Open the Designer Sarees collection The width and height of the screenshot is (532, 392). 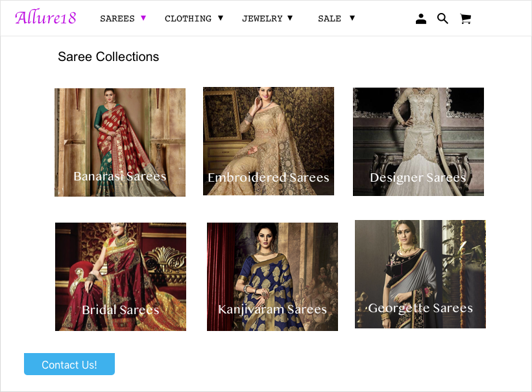(418, 141)
